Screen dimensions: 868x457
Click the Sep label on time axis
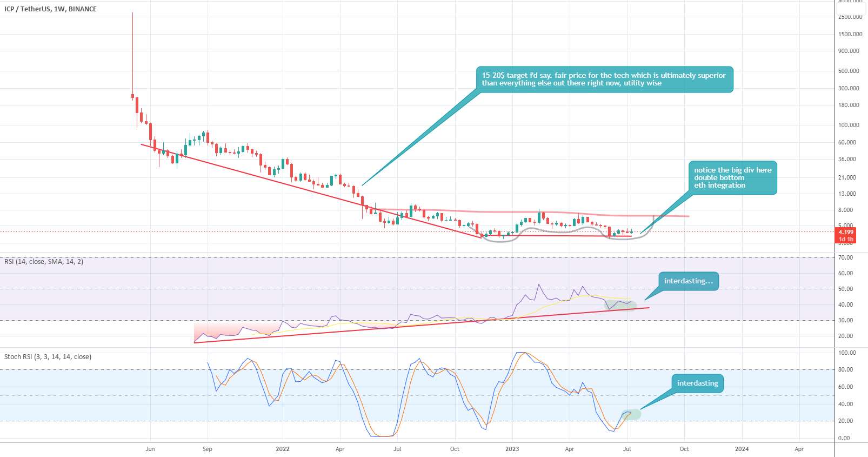[208, 449]
